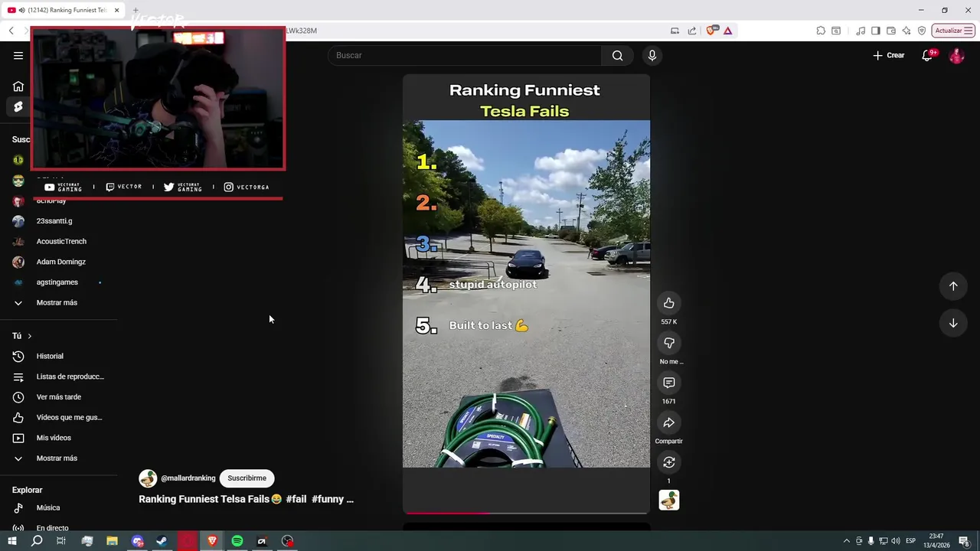Open Brave Wallet icon
Viewport: 980px width, 551px height.
pos(891,31)
